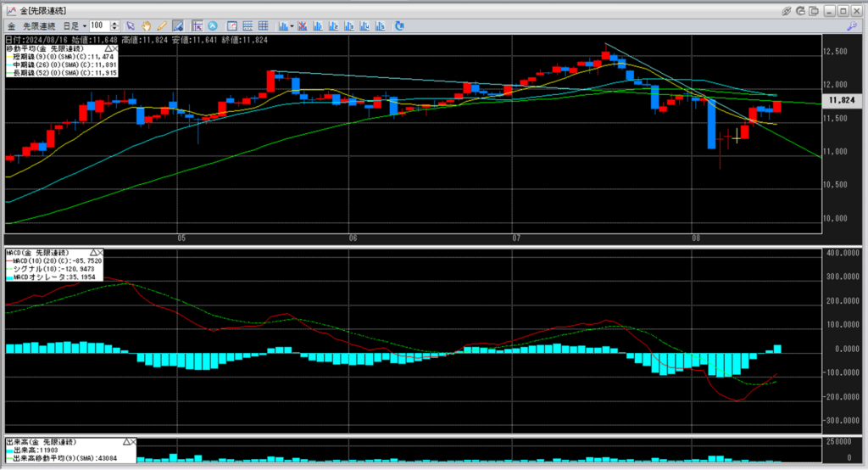Click the 先限連続 contract label
Screen dimensions: 868x470
pos(39,25)
